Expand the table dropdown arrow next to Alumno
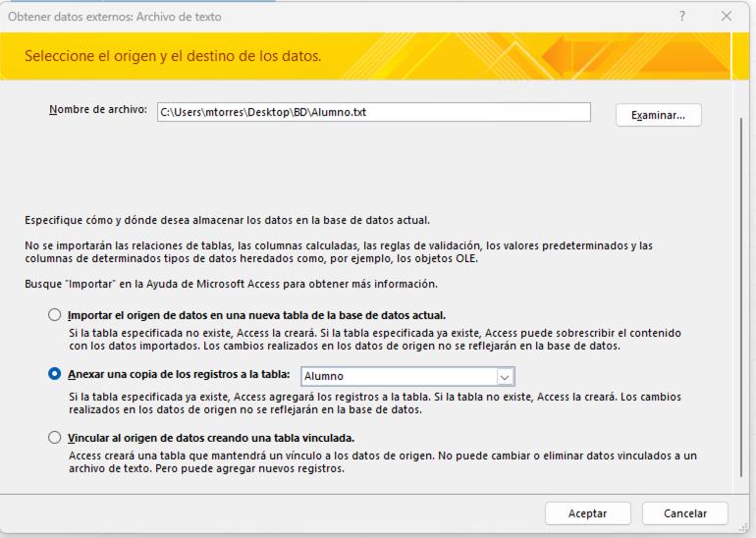Image resolution: width=756 pixels, height=538 pixels. [x=505, y=376]
